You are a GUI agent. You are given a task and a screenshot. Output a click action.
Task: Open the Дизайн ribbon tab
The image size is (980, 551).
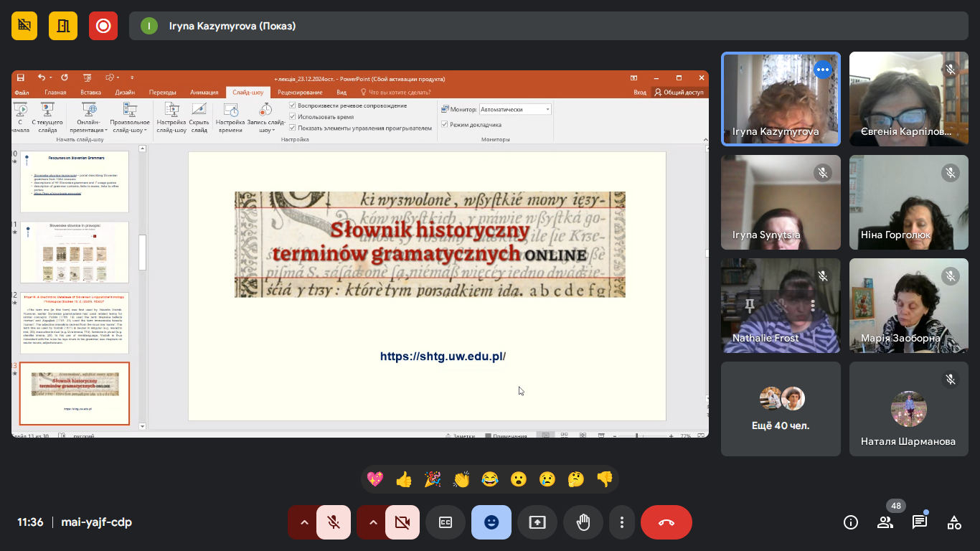pyautogui.click(x=125, y=92)
